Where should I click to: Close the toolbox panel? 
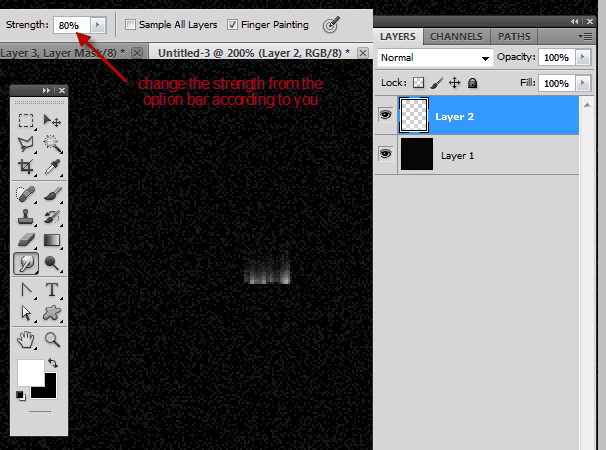tap(62, 90)
